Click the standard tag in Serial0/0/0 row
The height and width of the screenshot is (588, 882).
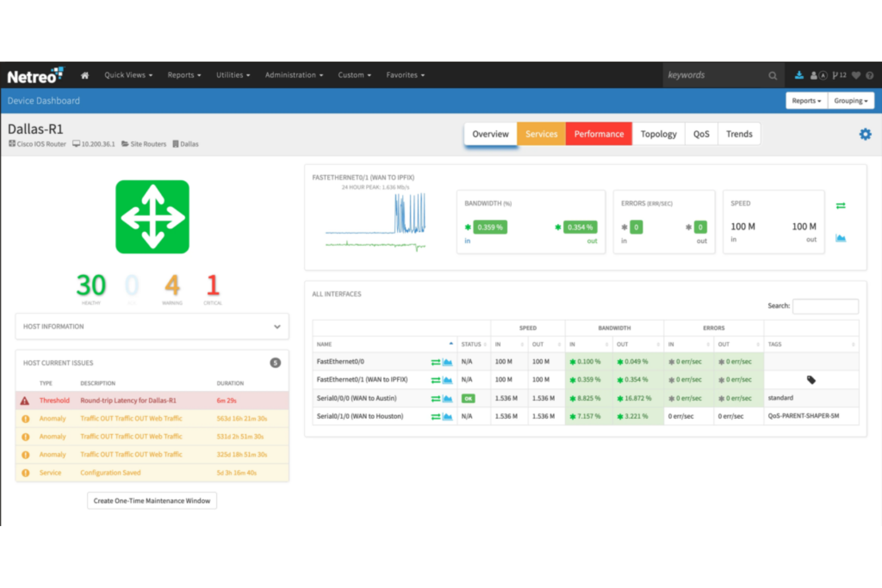781,398
